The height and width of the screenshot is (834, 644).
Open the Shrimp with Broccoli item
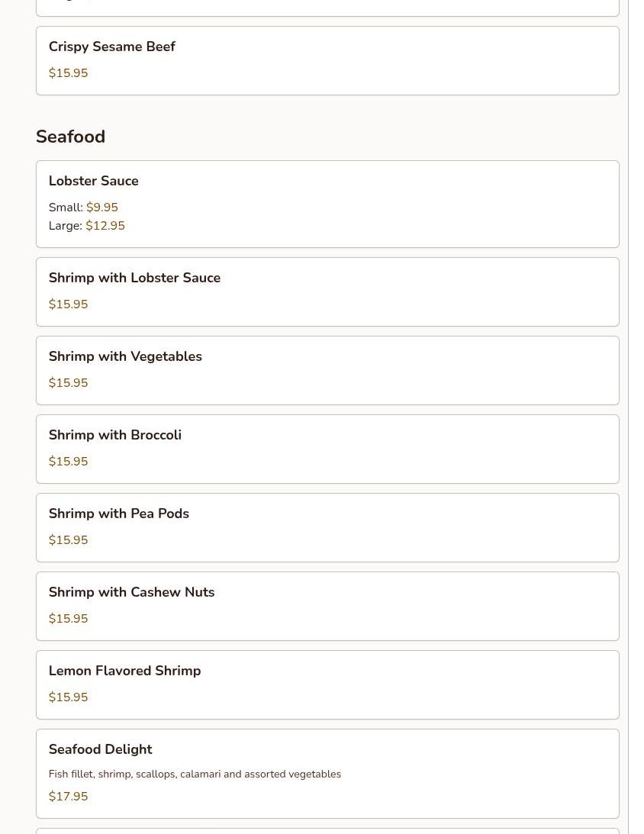[x=114, y=435]
